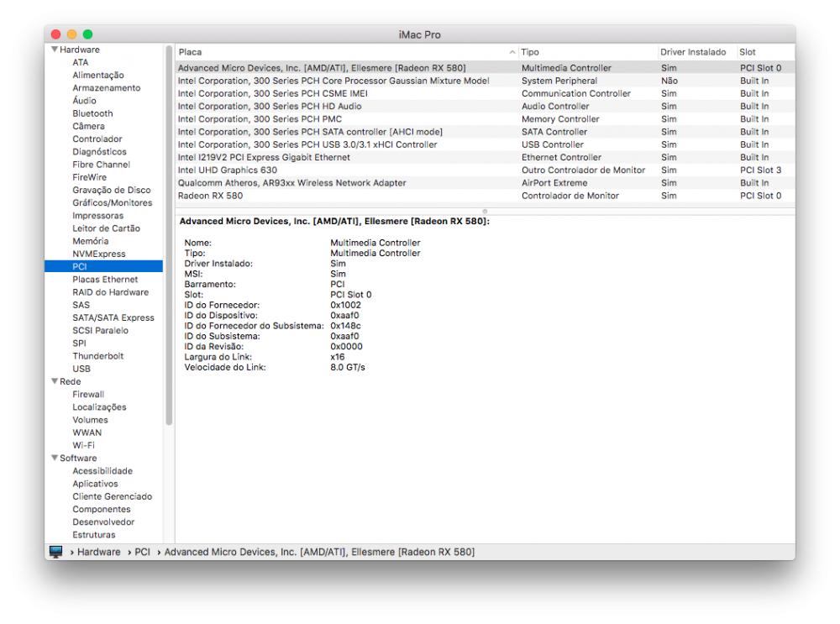
Task: Click the split-pane divider handle dot
Action: (485, 211)
